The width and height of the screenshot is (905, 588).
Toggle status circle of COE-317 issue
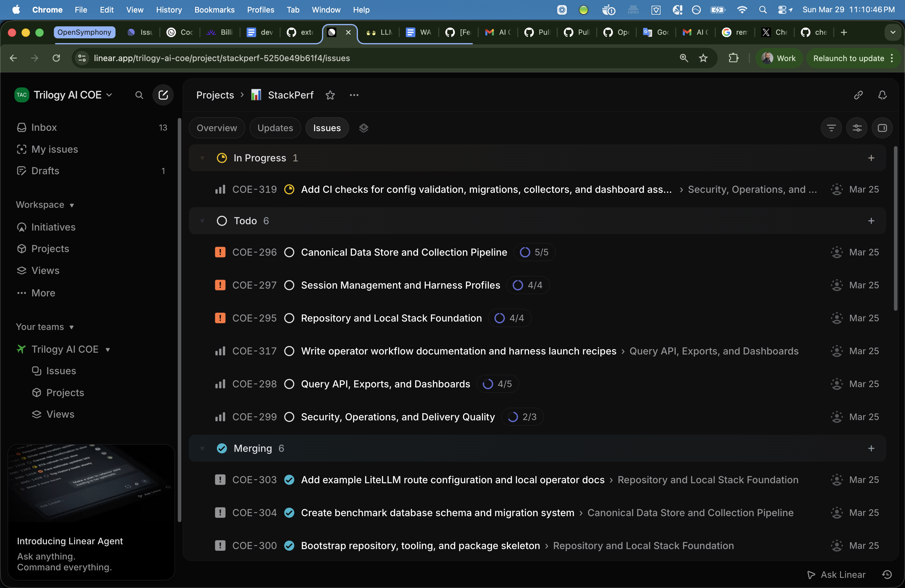[289, 351]
